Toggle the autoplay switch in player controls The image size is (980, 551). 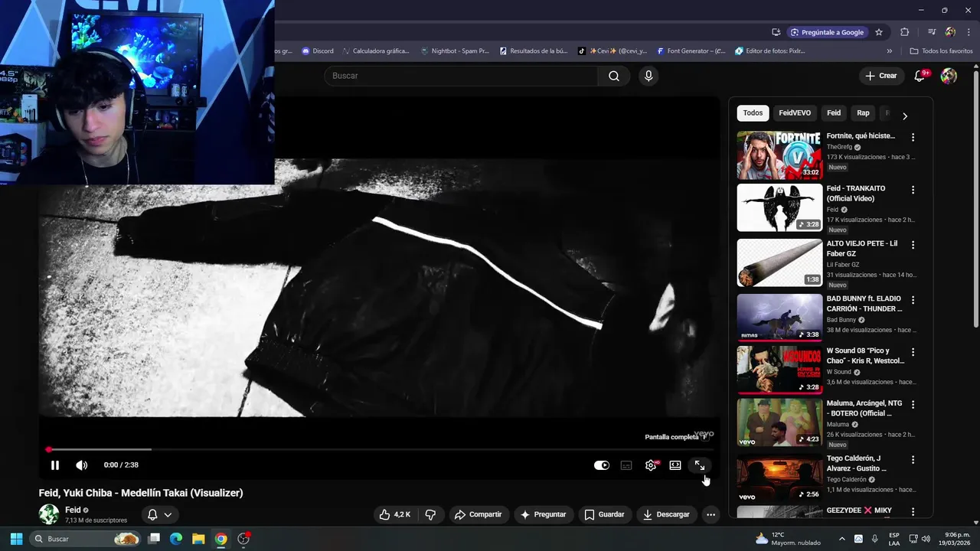tap(602, 465)
